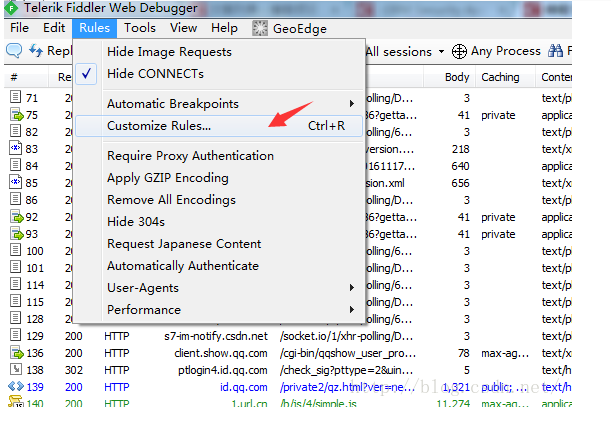Toggle Hide Image Requests

(219, 52)
